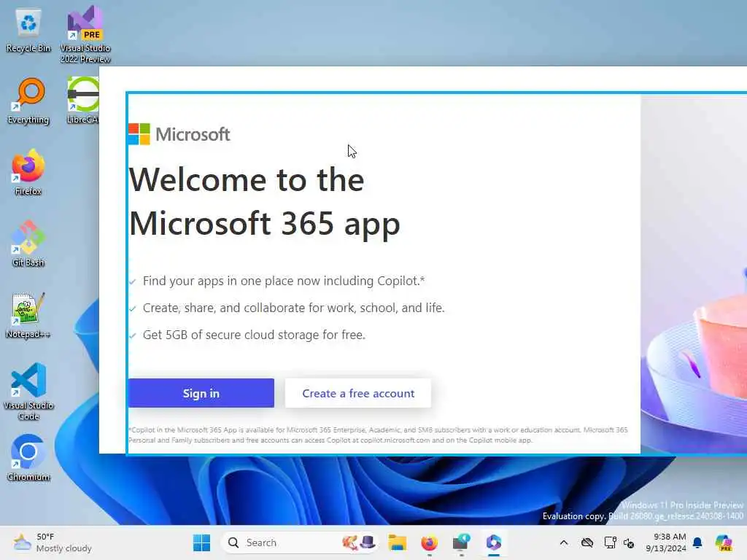Open notifications via the bell icon
747x560 pixels.
point(697,542)
